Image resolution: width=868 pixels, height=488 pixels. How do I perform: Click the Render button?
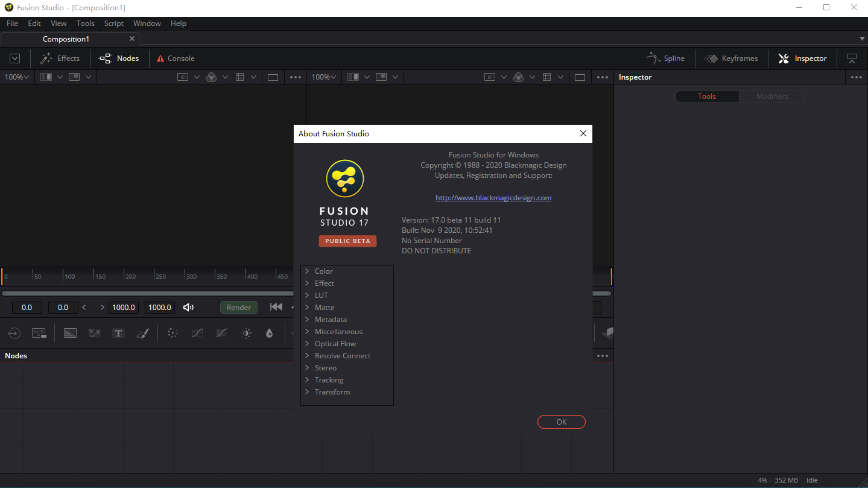(239, 307)
